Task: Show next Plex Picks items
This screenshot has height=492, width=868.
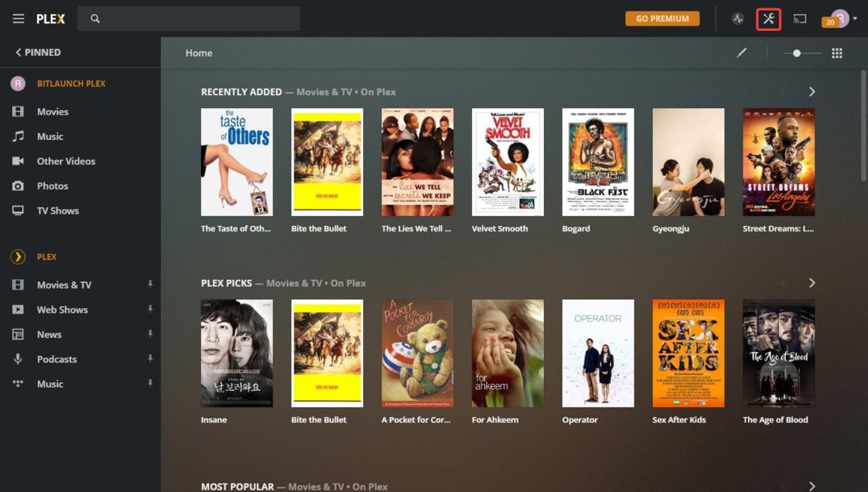Action: click(x=812, y=283)
